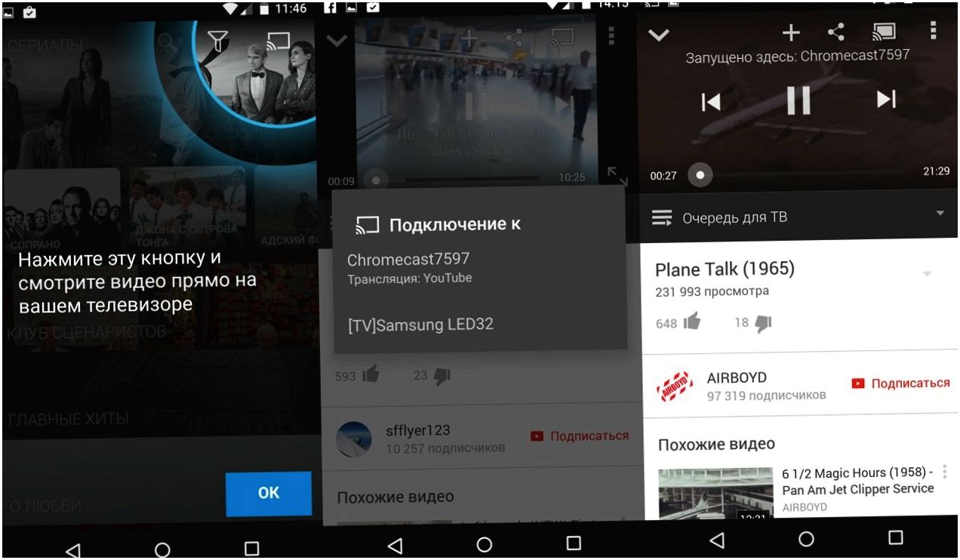Open AIRBOYD channel logo
This screenshot has width=960, height=560.
[x=675, y=385]
